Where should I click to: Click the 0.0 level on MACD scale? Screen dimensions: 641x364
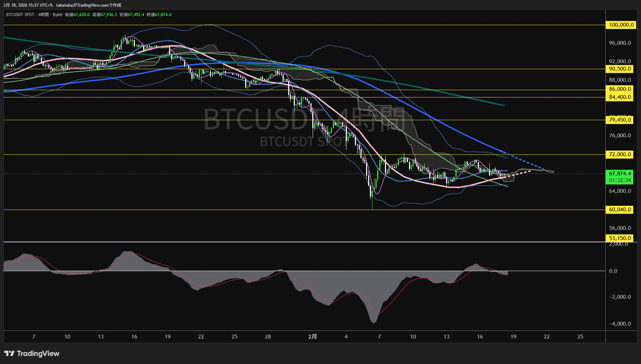[x=613, y=271]
